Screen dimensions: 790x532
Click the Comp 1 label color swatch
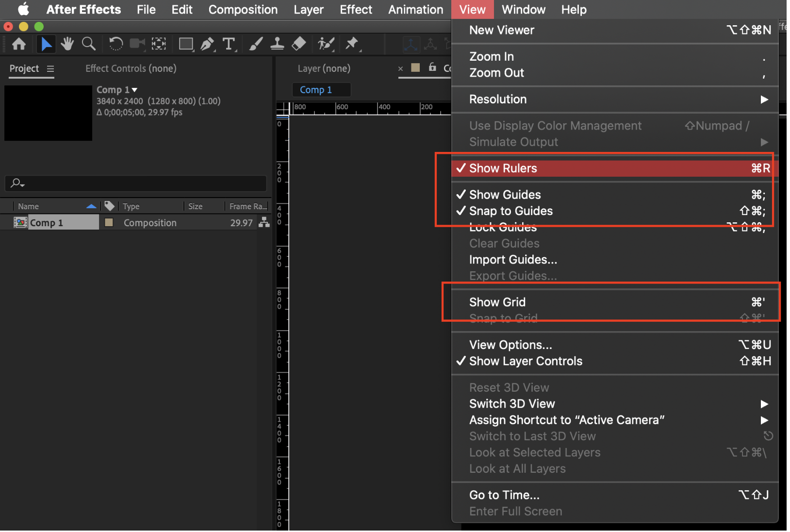(x=109, y=222)
